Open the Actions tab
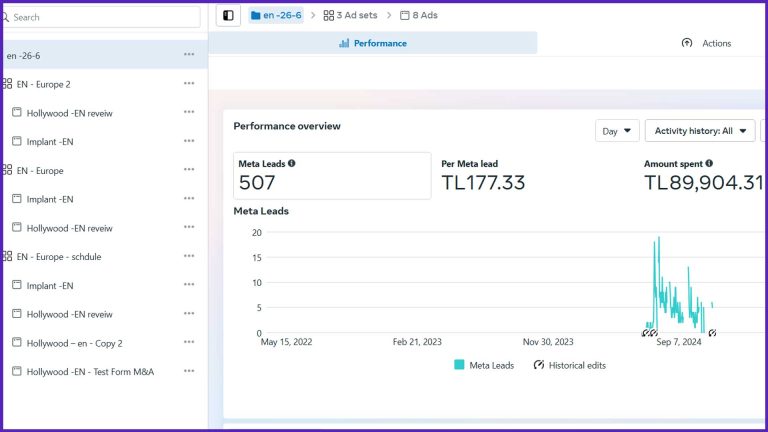This screenshot has height=432, width=768. 706,43
